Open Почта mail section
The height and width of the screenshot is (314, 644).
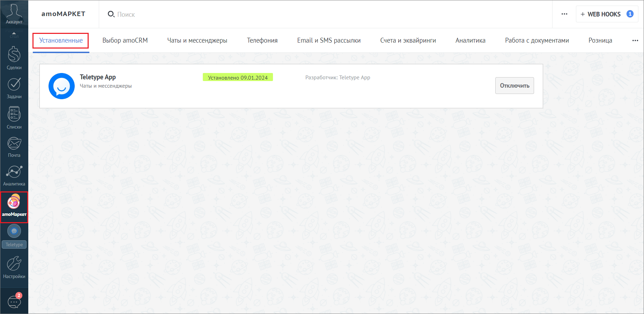(14, 147)
